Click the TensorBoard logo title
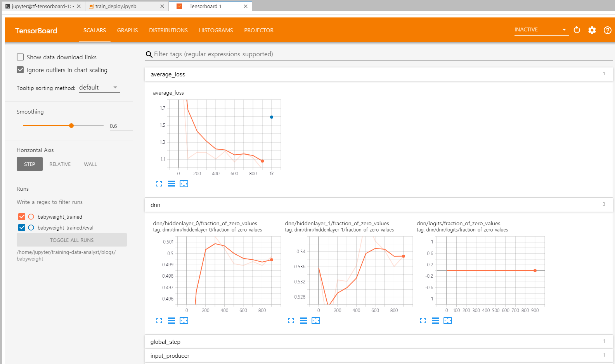 tap(36, 31)
